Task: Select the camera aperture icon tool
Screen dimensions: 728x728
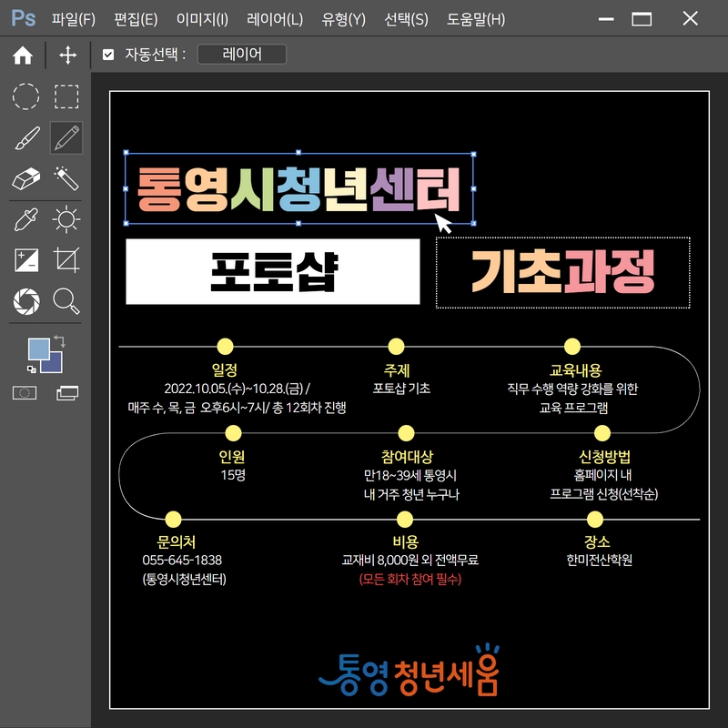Action: [x=26, y=301]
